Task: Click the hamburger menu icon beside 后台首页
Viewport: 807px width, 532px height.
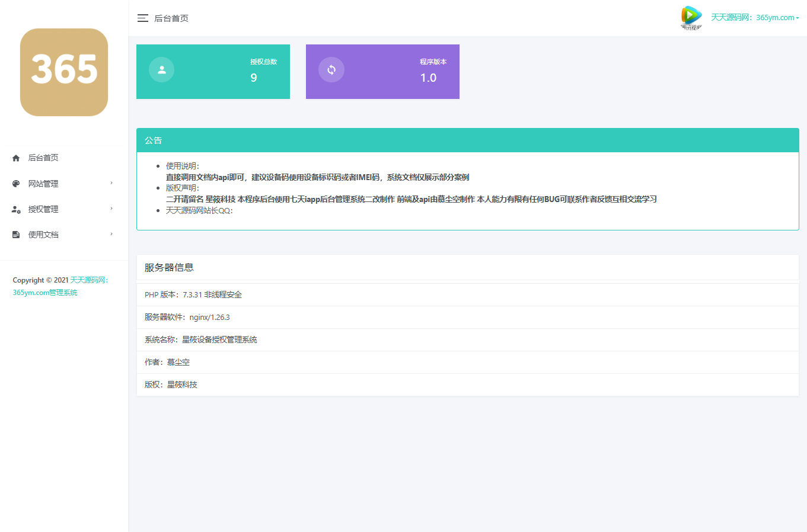Action: [142, 18]
